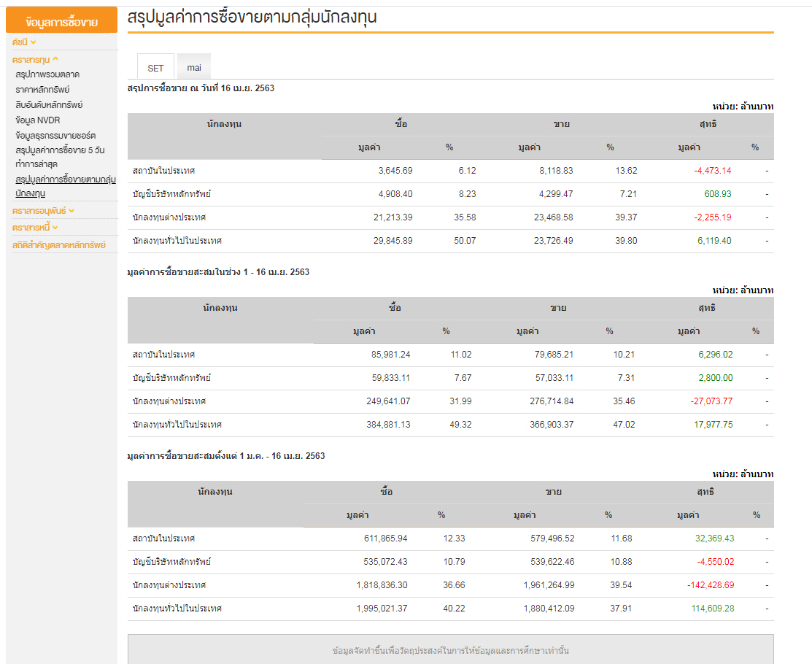Collapse the ตราสารทุน sidebar section

(35, 60)
